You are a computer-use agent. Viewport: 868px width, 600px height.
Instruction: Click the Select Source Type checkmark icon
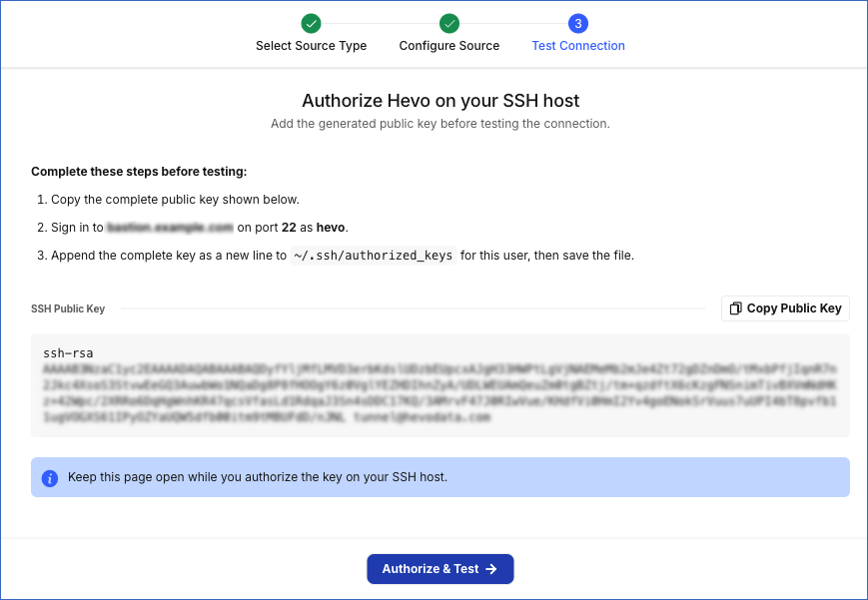[311, 24]
